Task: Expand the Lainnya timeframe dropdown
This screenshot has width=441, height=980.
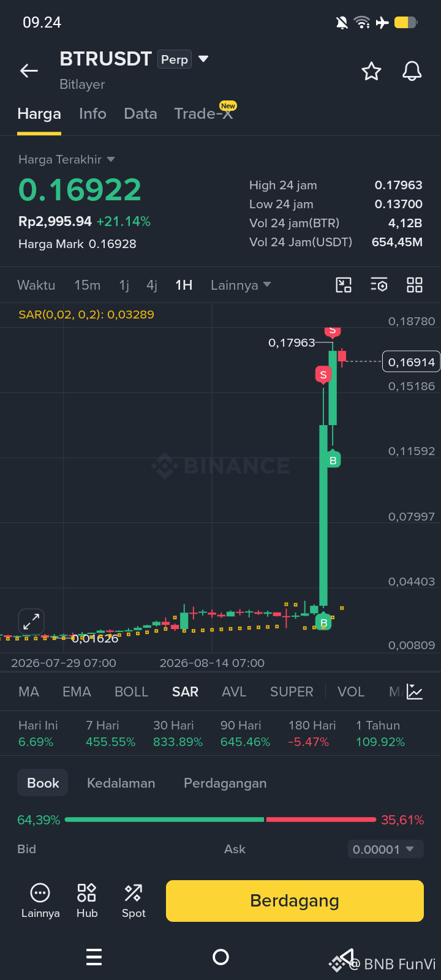Action: (241, 285)
